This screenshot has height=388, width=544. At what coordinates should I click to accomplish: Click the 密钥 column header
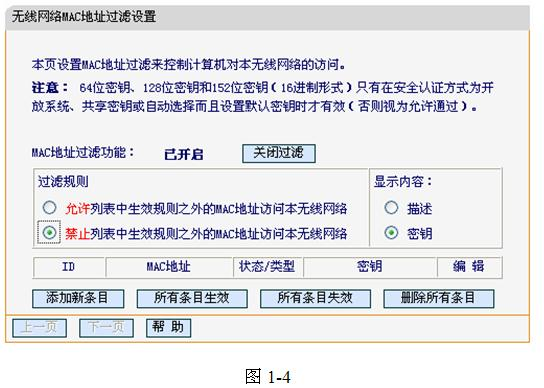pyautogui.click(x=370, y=267)
